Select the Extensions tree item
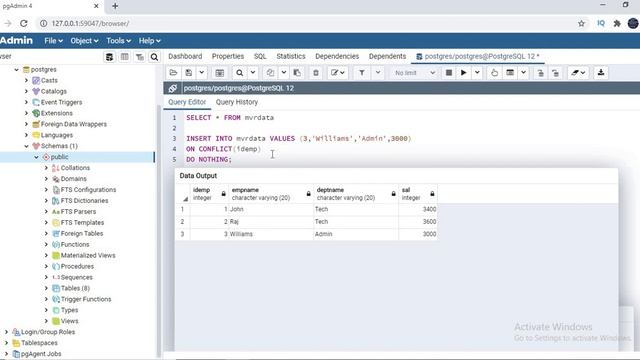This screenshot has height=360, width=640. (x=57, y=113)
